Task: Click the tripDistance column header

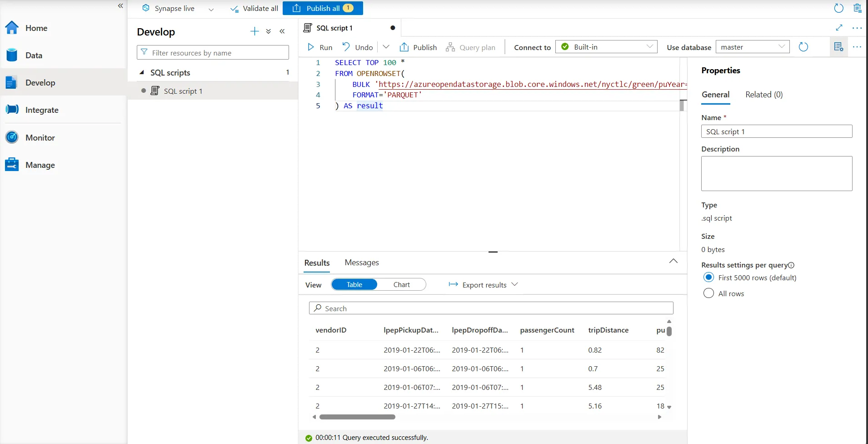Action: pos(608,330)
